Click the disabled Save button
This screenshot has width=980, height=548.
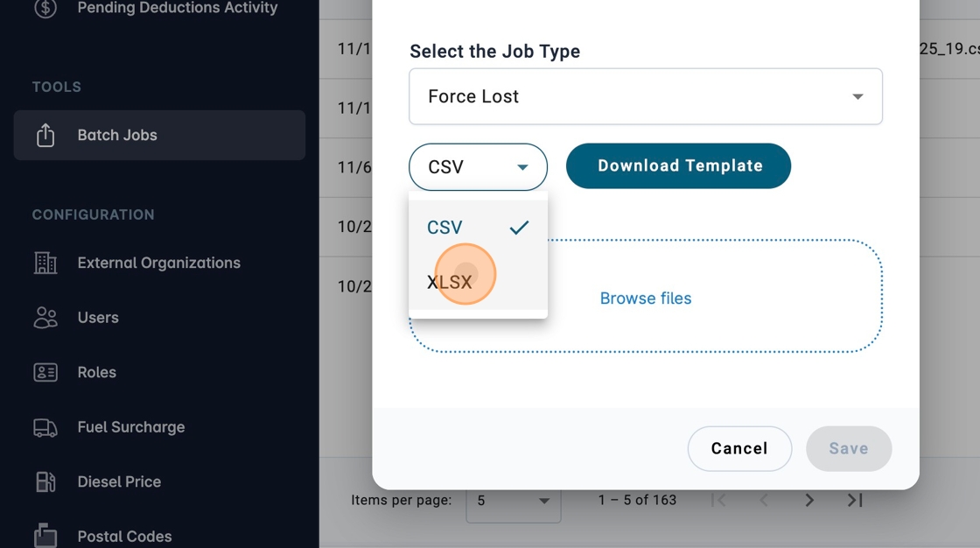(848, 448)
